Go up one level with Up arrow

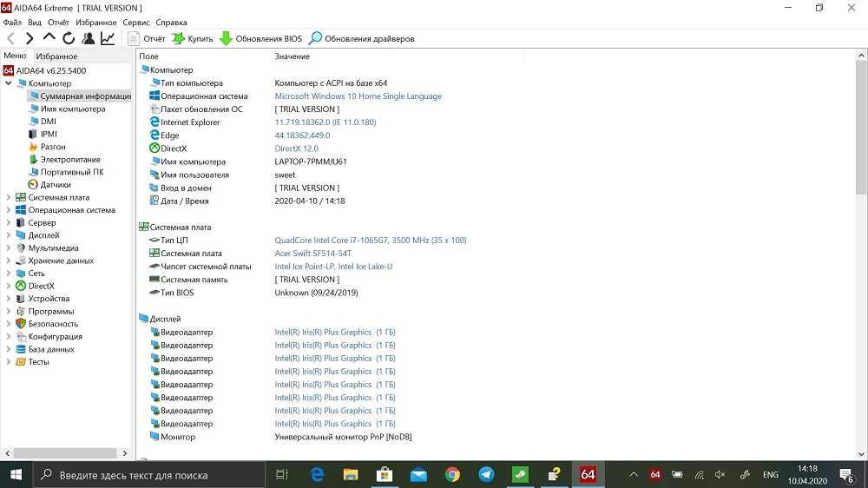pos(49,38)
